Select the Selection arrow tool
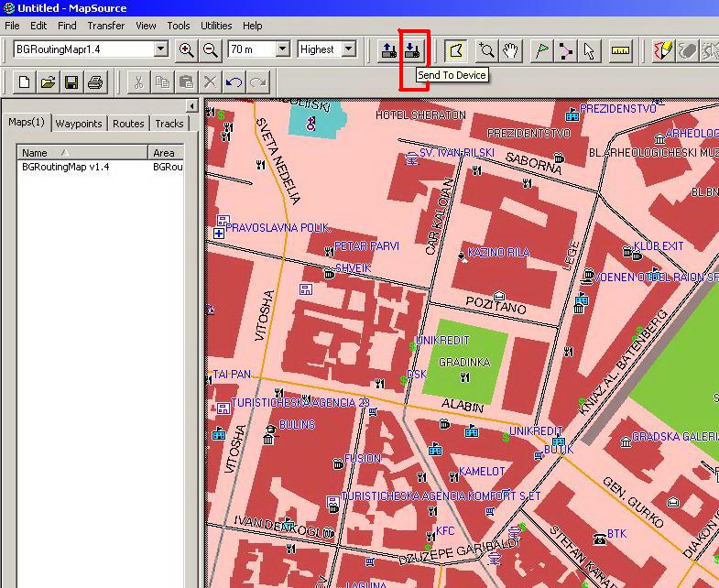 (x=589, y=50)
